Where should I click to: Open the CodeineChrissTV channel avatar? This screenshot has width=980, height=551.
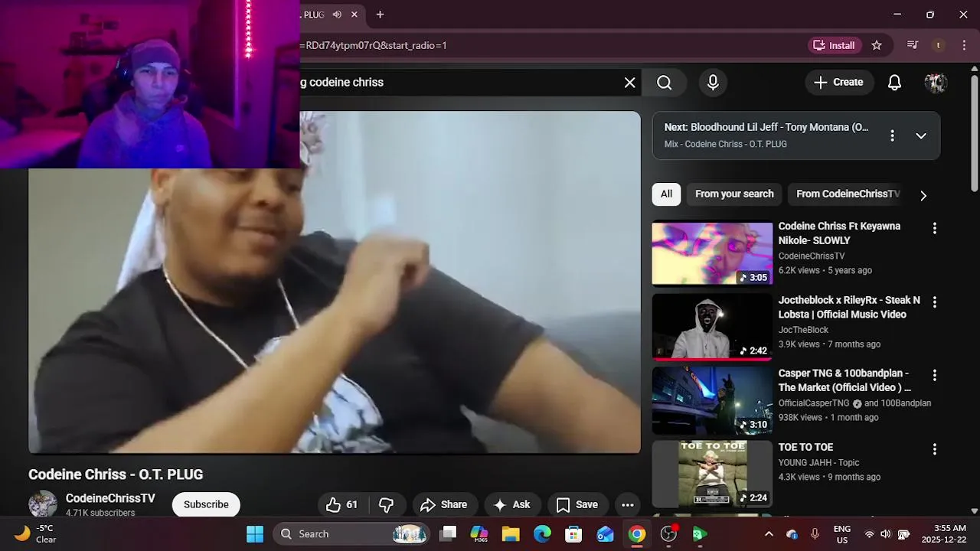[x=43, y=504]
